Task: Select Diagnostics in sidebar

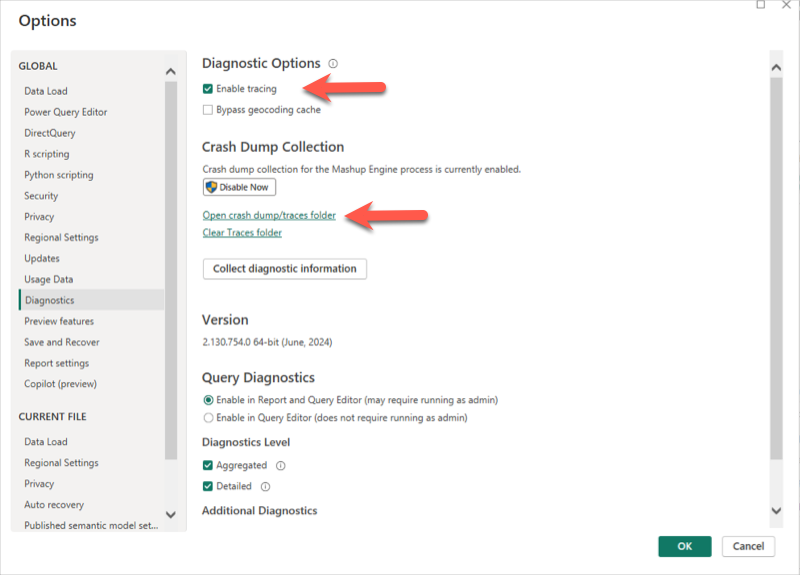Action: pos(92,300)
